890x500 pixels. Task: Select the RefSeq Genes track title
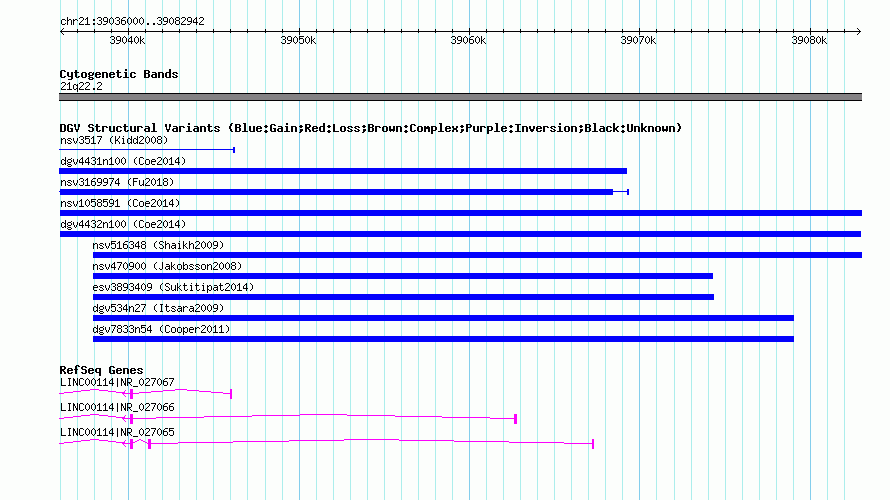pyautogui.click(x=102, y=370)
